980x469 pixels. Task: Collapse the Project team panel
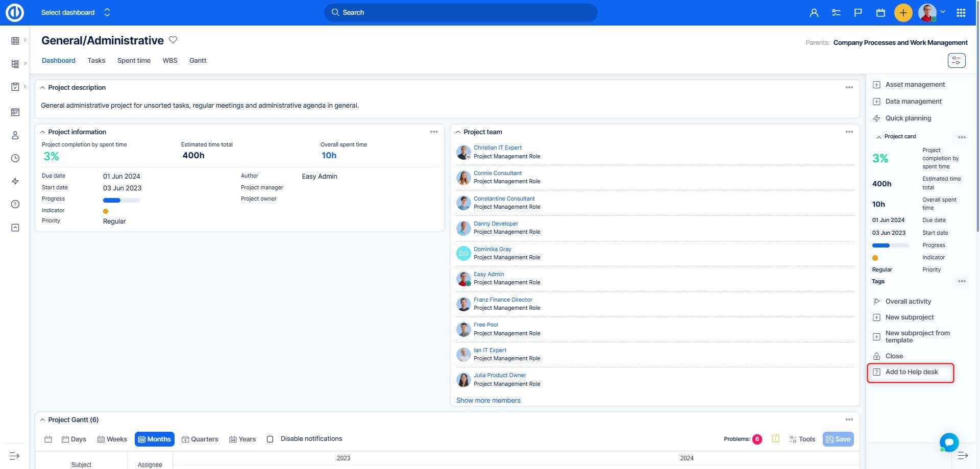(458, 132)
